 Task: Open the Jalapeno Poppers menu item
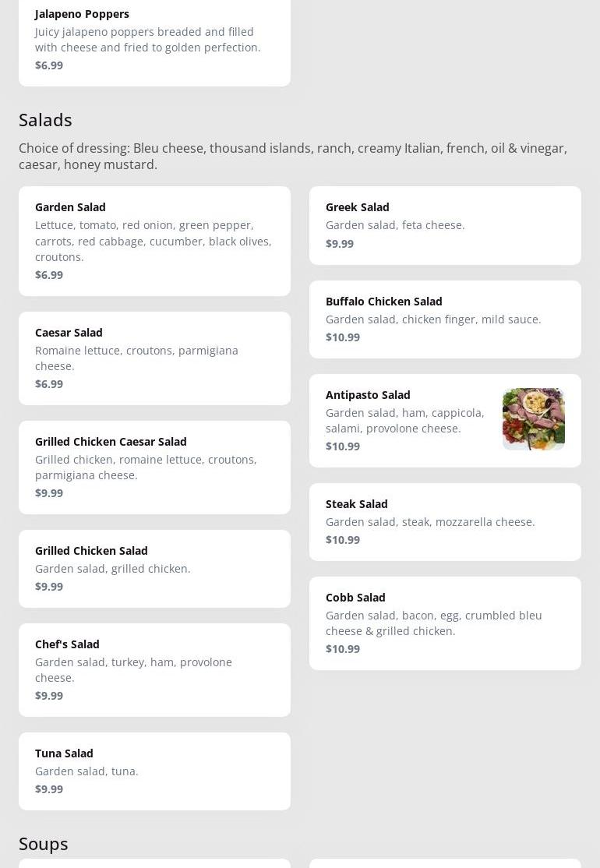pos(154,39)
